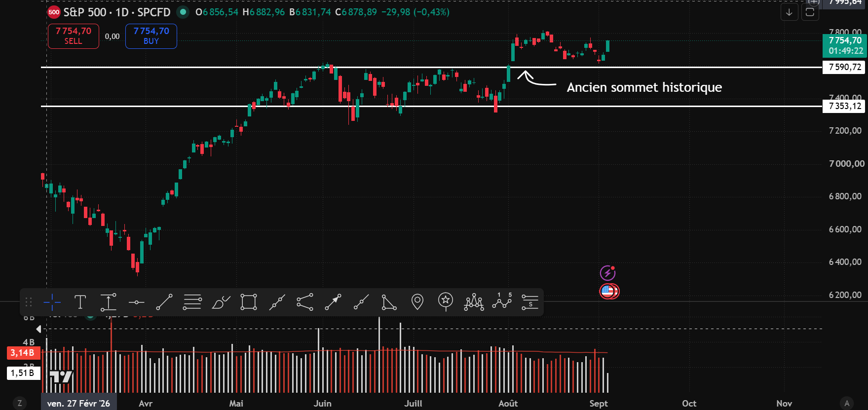Image resolution: width=868 pixels, height=410 pixels.
Task: Click the green current price 7 754,70 label
Action: click(x=845, y=45)
